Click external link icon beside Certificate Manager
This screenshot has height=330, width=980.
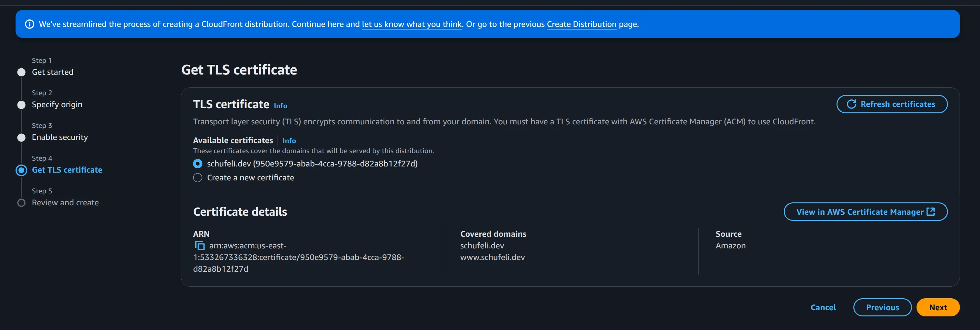point(930,211)
